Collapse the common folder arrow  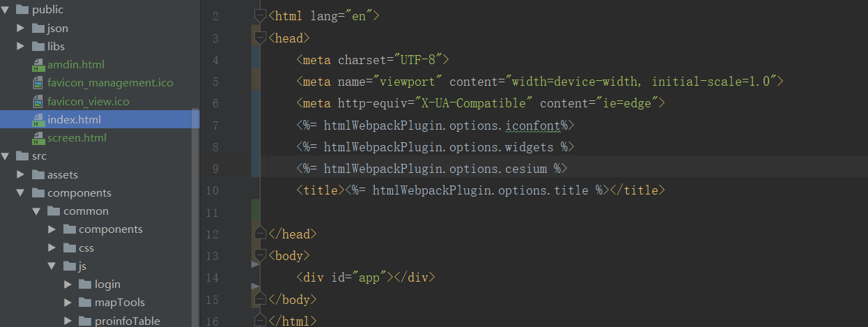tap(36, 211)
